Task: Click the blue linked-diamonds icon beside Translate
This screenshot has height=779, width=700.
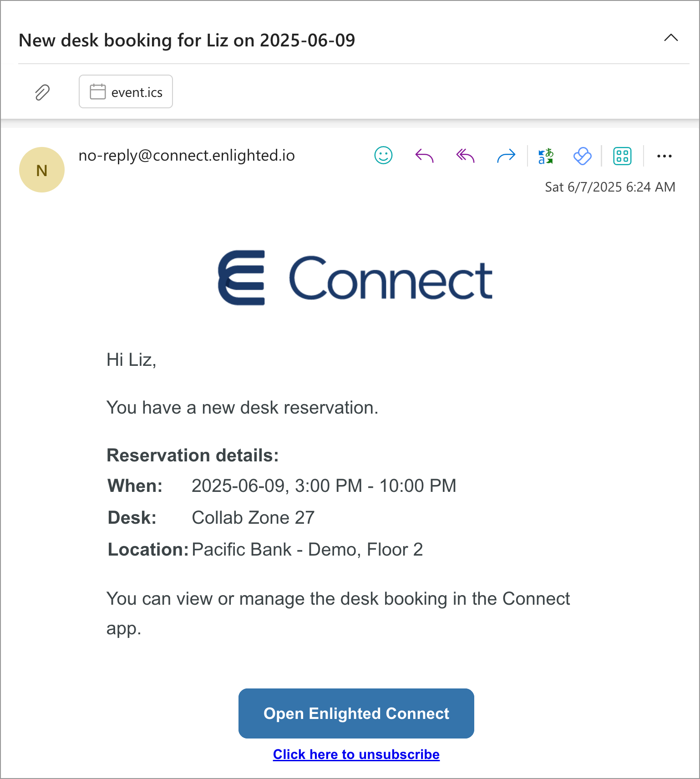Action: [x=582, y=156]
